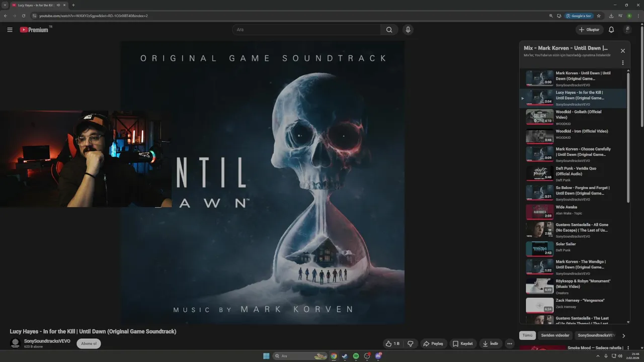The height and width of the screenshot is (362, 644).
Task: Open volume control in system tray
Action: click(620, 356)
